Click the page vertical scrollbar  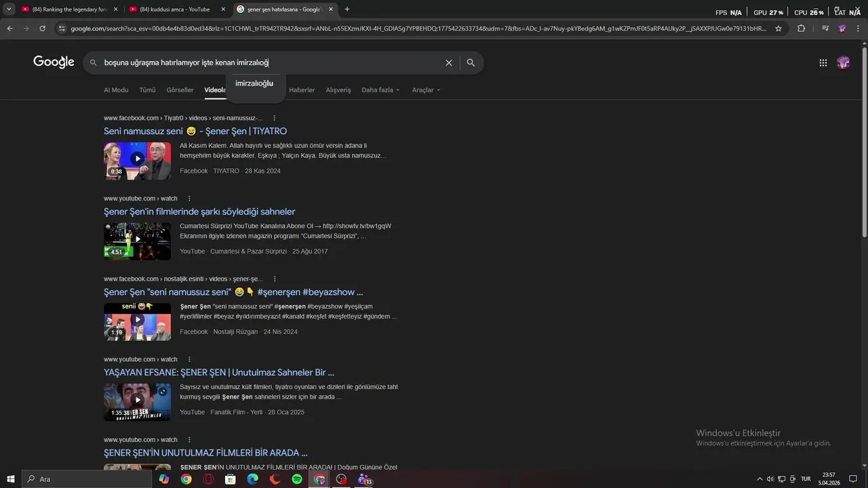(863, 142)
